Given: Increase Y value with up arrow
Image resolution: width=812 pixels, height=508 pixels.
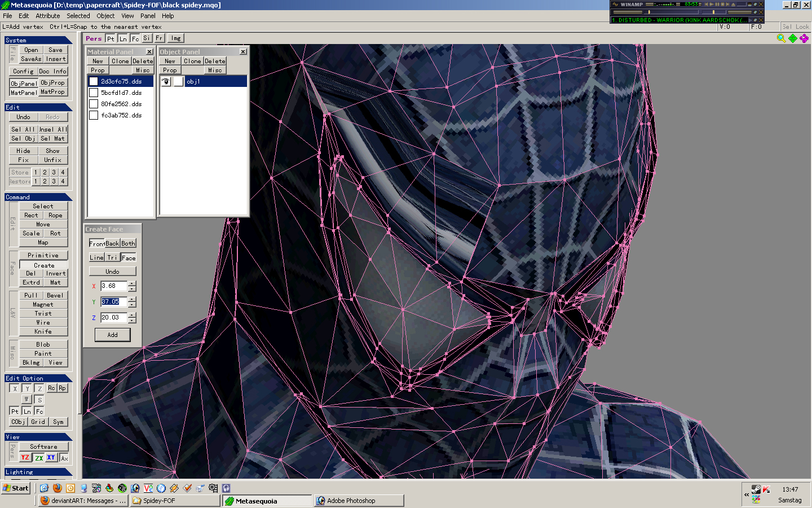Looking at the screenshot, I should pos(132,299).
